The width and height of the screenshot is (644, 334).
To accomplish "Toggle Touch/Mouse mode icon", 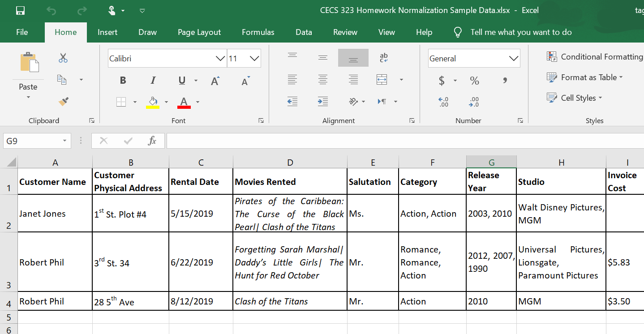I will click(112, 10).
